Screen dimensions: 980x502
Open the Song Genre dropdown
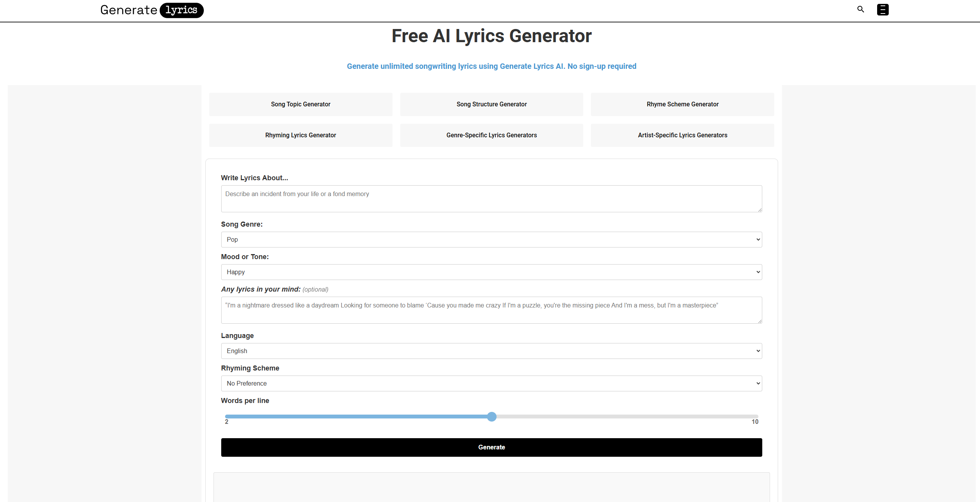coord(491,239)
